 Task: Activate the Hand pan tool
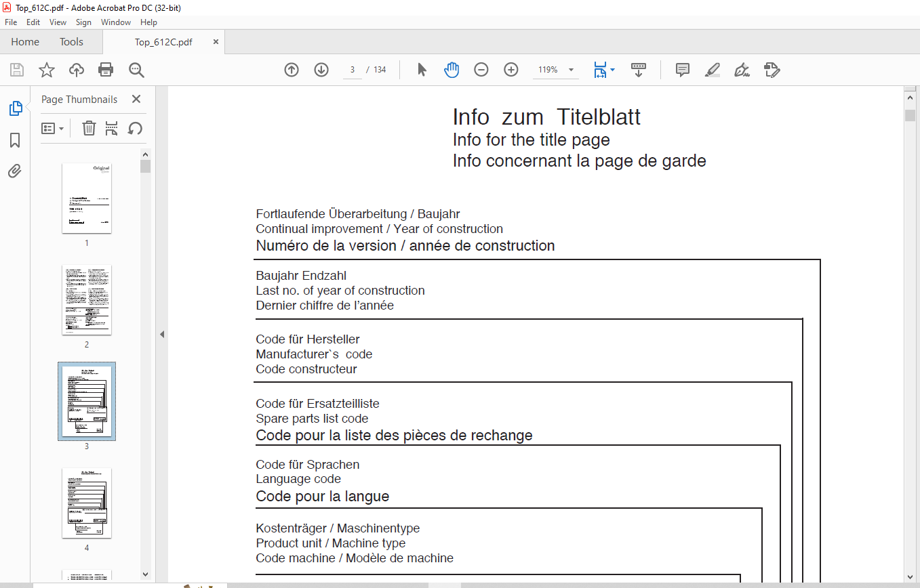[x=452, y=70]
